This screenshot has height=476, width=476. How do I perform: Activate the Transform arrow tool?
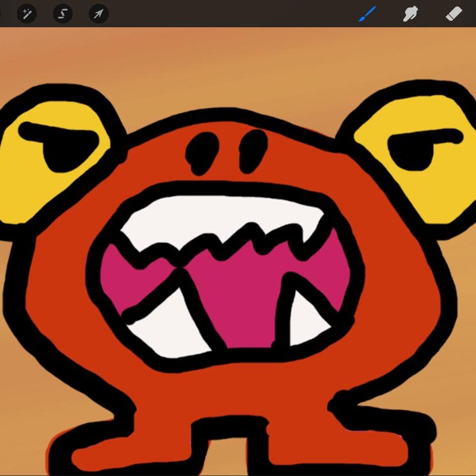98,13
